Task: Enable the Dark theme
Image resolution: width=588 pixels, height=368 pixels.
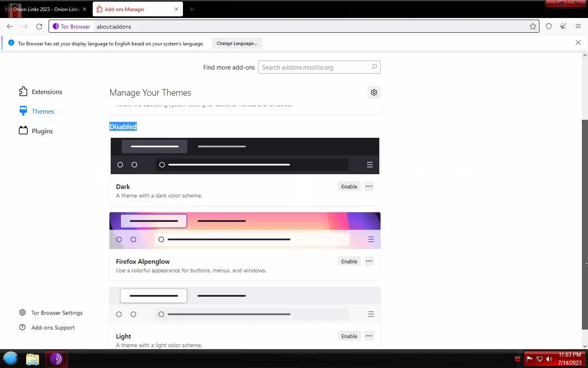Action: [x=349, y=186]
